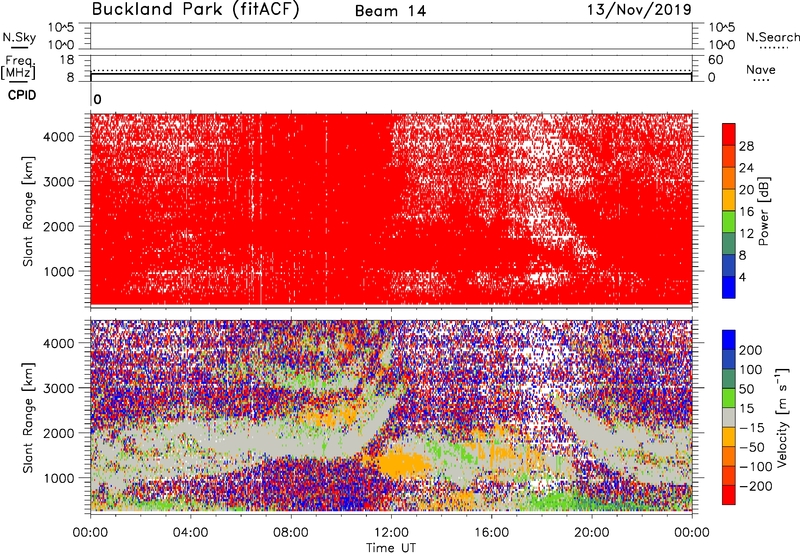The image size is (800, 554).
Task: Click the Freq. [MHz] axis label
Action: coord(18,67)
